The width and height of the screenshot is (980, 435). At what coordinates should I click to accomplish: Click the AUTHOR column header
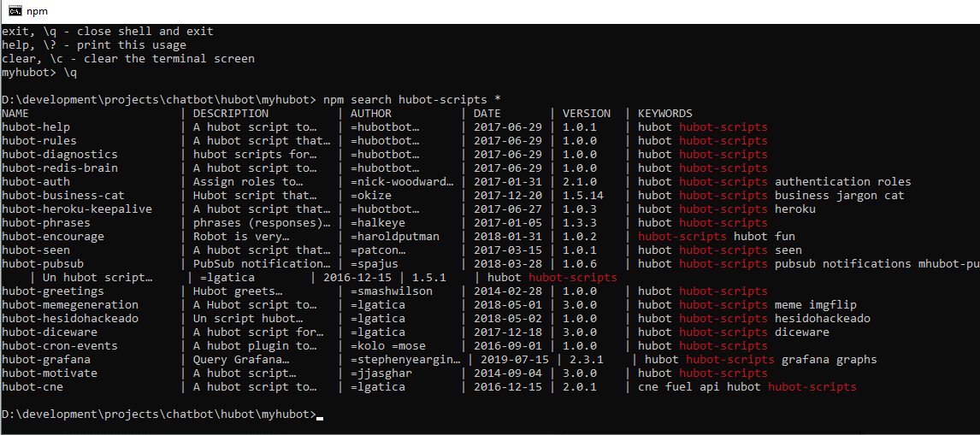point(371,114)
